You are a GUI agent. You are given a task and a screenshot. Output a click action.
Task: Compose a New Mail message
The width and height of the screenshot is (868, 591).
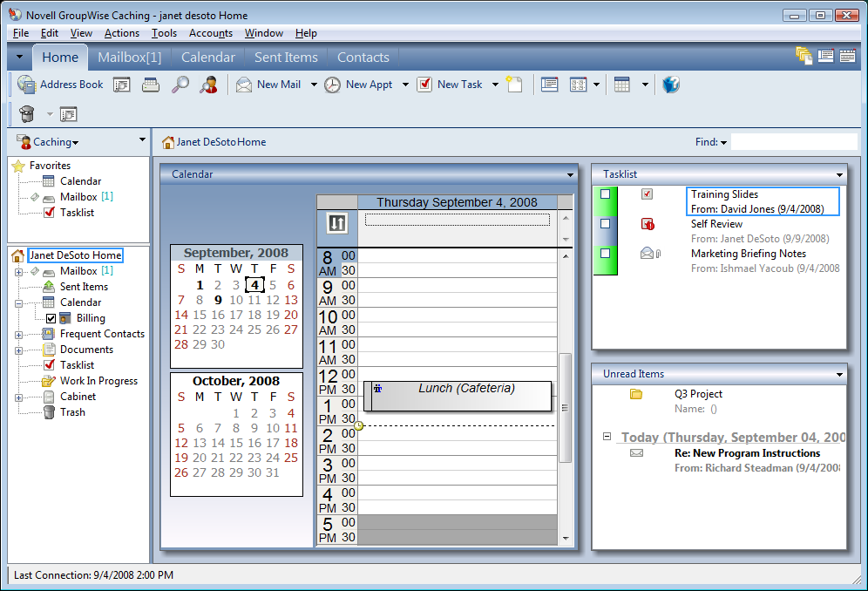pos(268,85)
